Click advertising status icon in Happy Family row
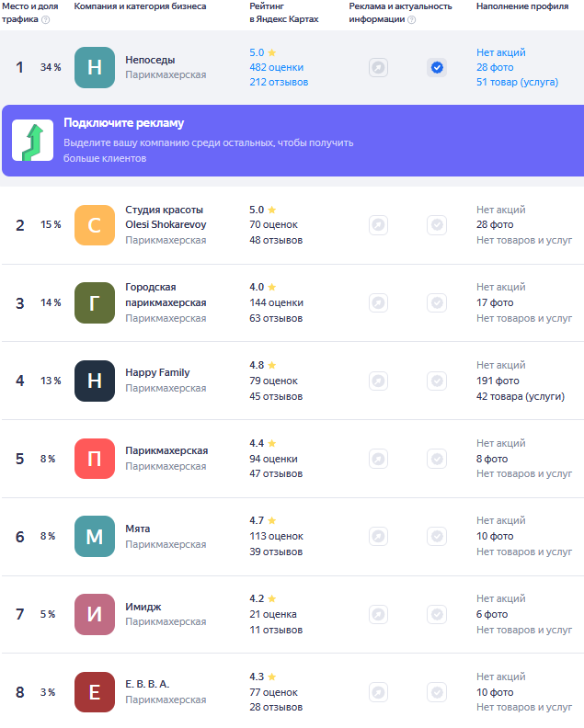Screen dimensions: 584x728 point(379,381)
